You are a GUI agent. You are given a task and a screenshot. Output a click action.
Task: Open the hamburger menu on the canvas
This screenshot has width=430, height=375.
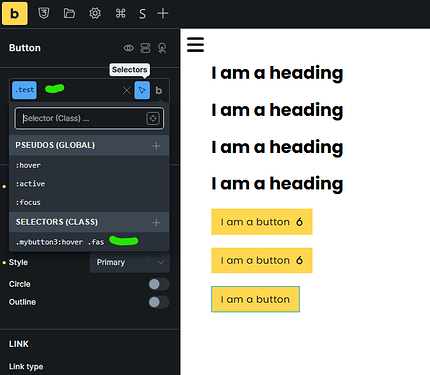coord(195,45)
